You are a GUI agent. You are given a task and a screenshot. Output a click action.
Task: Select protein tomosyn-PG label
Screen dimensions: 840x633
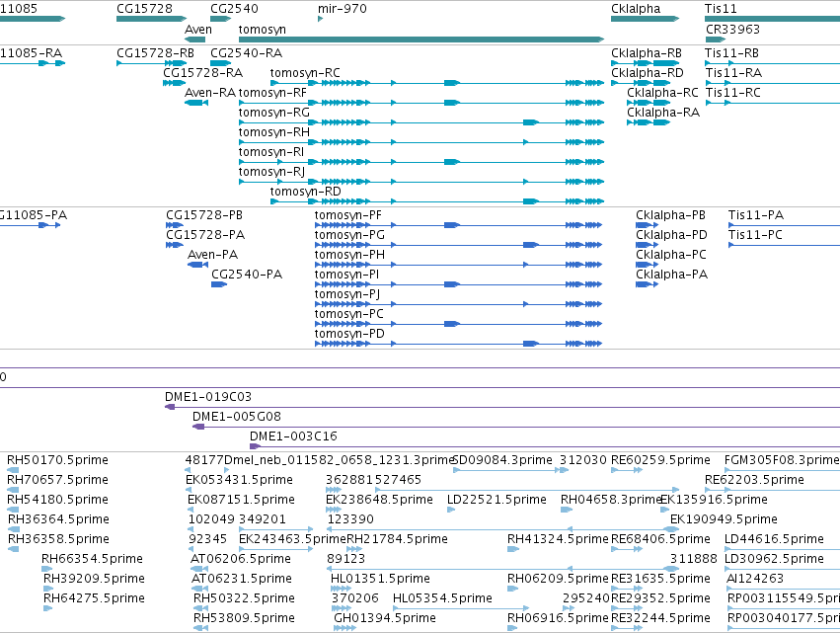click(349, 235)
